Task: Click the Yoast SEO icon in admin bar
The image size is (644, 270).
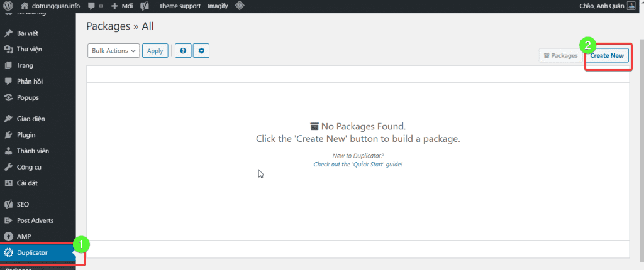Action: (x=144, y=6)
